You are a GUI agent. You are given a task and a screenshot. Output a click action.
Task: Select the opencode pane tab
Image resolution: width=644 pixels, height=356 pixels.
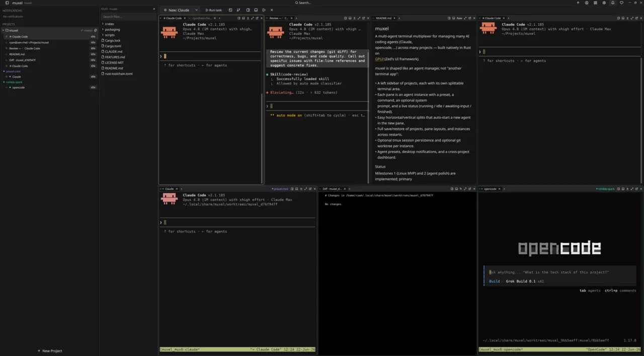tap(490, 189)
